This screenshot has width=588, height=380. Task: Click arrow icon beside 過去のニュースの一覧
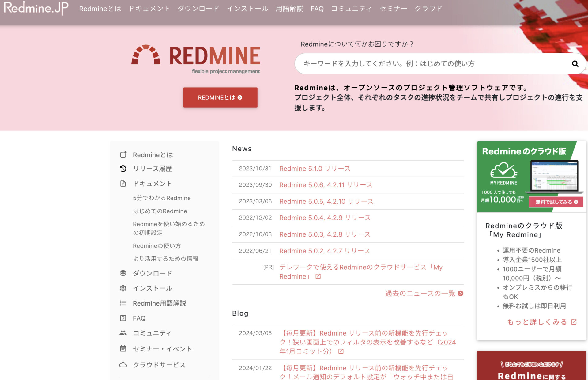coord(460,293)
